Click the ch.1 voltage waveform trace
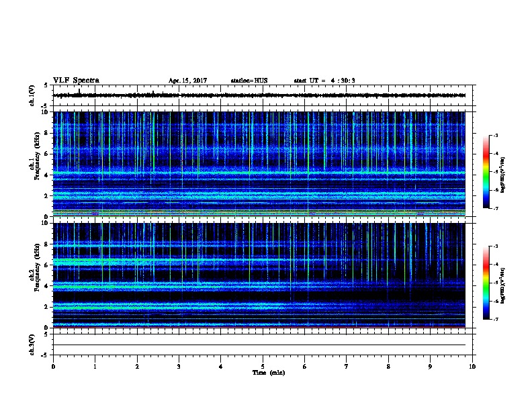Screen dimensions: 532x411 pyautogui.click(x=259, y=95)
